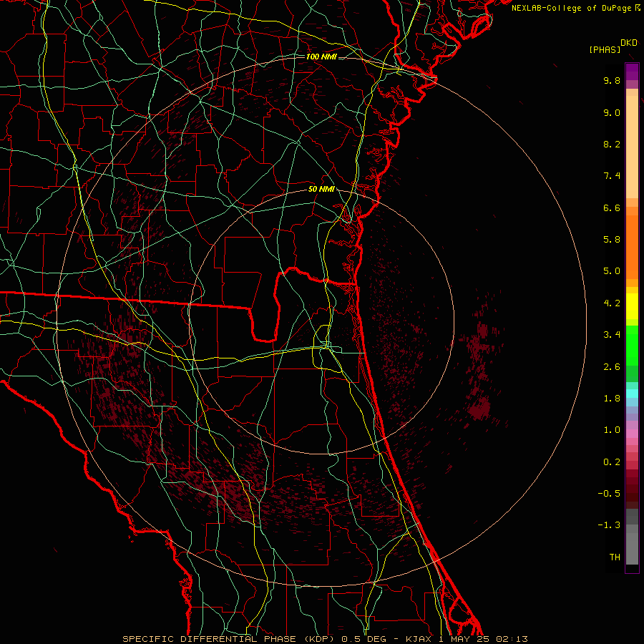Pick the light peach color bar segment
The width and height of the screenshot is (644, 644).
632,147
